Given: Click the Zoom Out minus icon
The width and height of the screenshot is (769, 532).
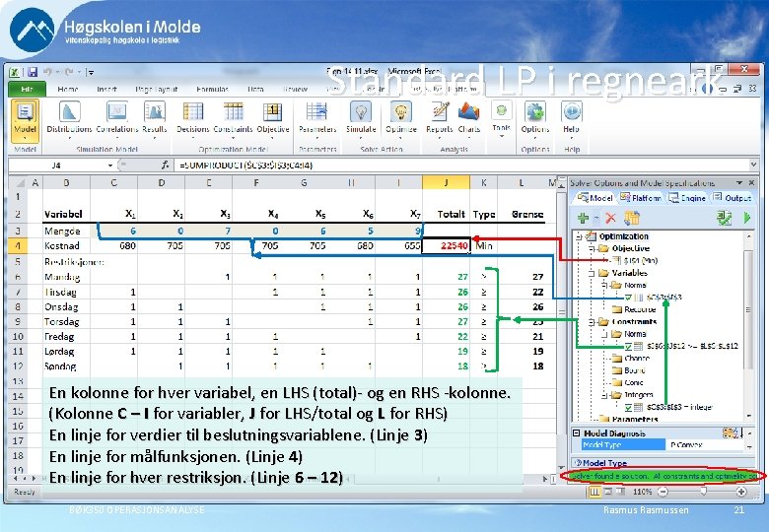Looking at the screenshot, I should (x=663, y=492).
